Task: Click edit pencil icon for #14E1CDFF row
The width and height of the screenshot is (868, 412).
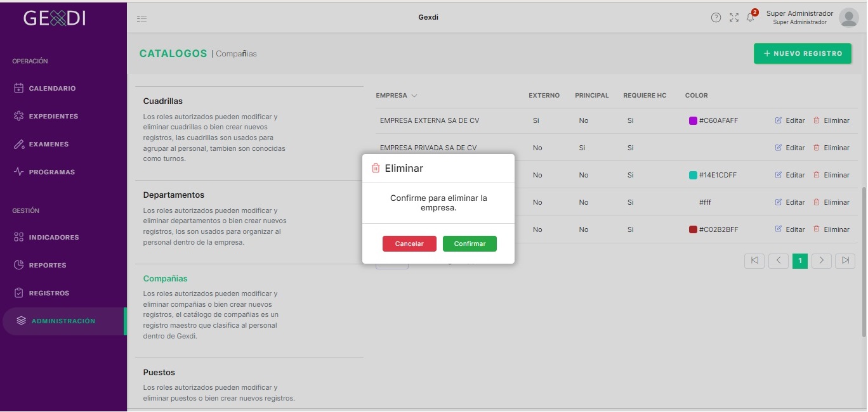Action: pyautogui.click(x=779, y=175)
